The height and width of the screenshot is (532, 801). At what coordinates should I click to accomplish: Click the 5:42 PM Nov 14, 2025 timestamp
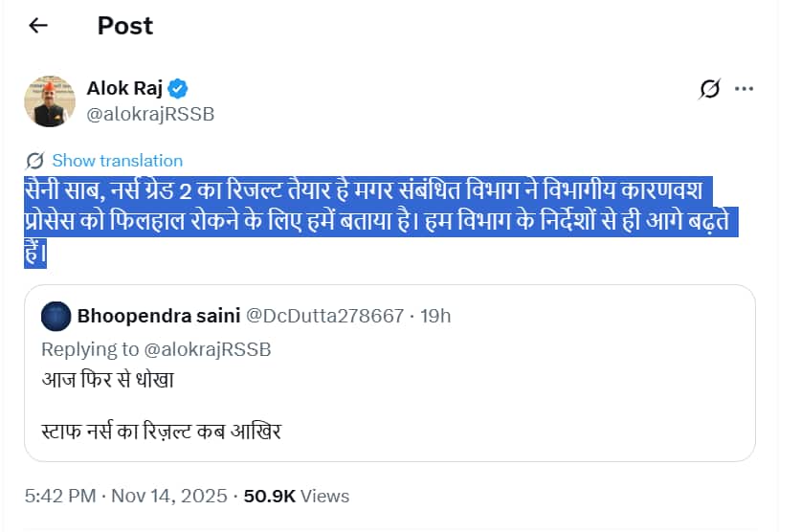[x=126, y=496]
